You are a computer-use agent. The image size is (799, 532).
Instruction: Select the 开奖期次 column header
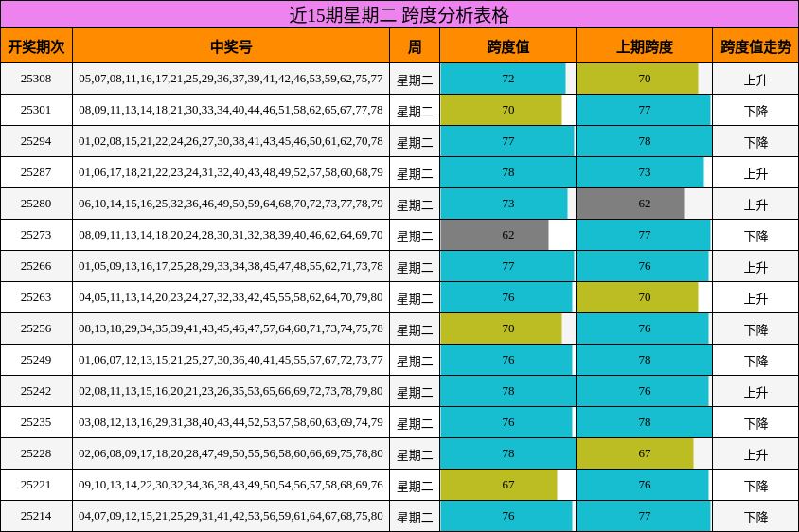click(36, 46)
